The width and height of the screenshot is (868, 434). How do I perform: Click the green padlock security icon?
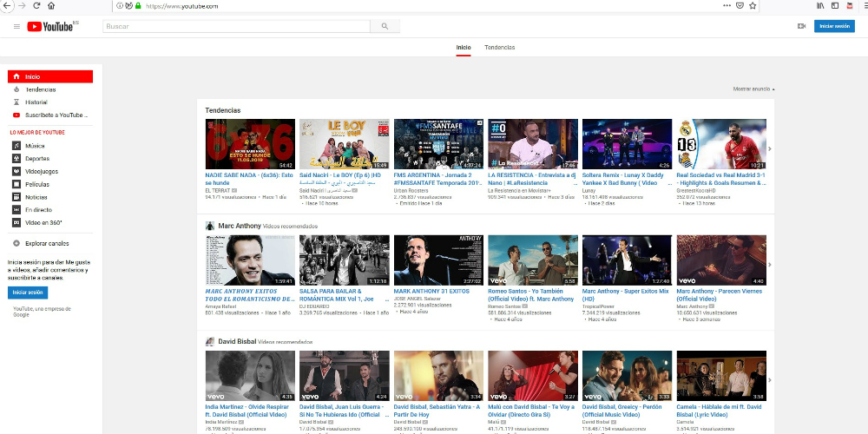click(138, 5)
